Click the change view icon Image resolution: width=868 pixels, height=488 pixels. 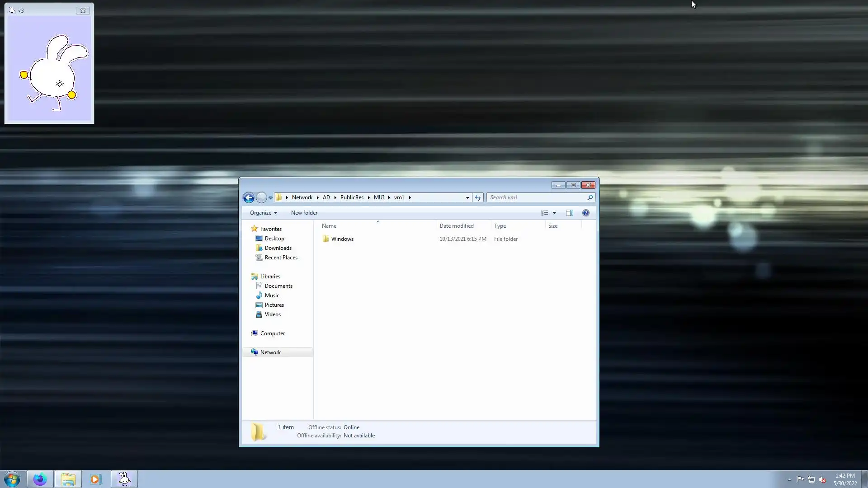coord(545,213)
